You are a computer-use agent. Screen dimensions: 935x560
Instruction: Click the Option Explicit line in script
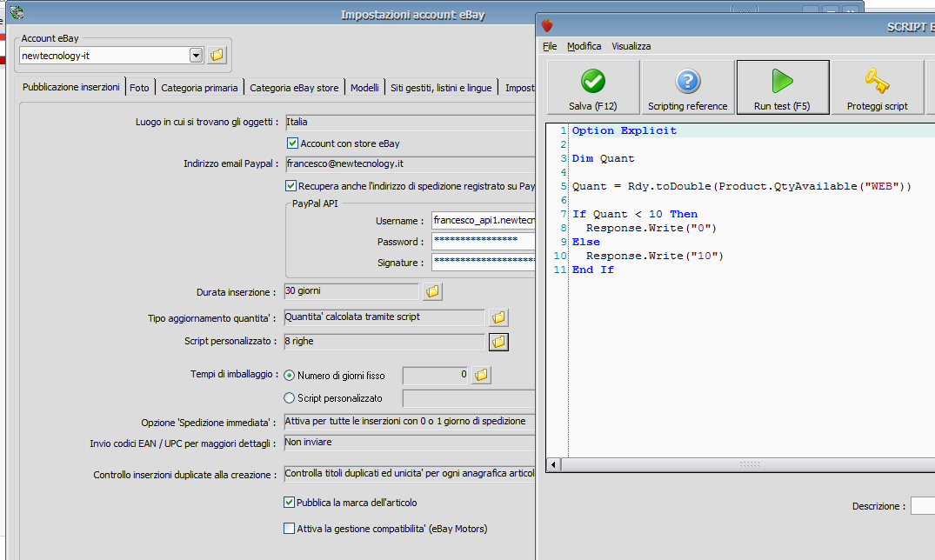click(x=624, y=130)
